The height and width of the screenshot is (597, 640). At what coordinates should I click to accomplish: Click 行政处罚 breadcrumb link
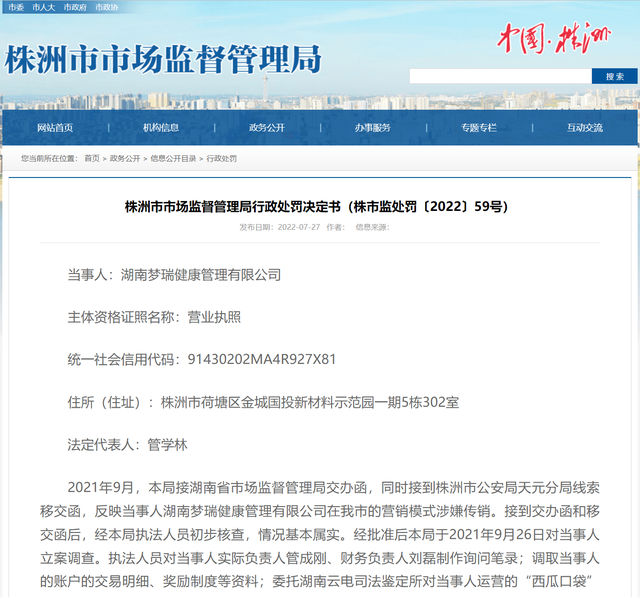[222, 159]
